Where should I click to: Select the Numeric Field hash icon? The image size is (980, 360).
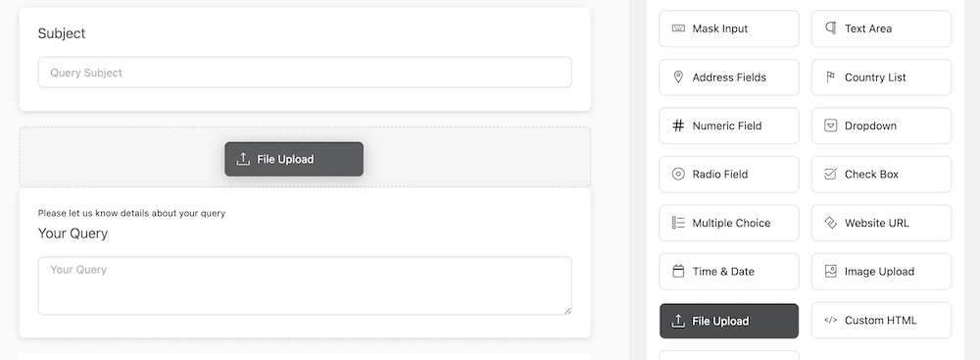pos(678,126)
